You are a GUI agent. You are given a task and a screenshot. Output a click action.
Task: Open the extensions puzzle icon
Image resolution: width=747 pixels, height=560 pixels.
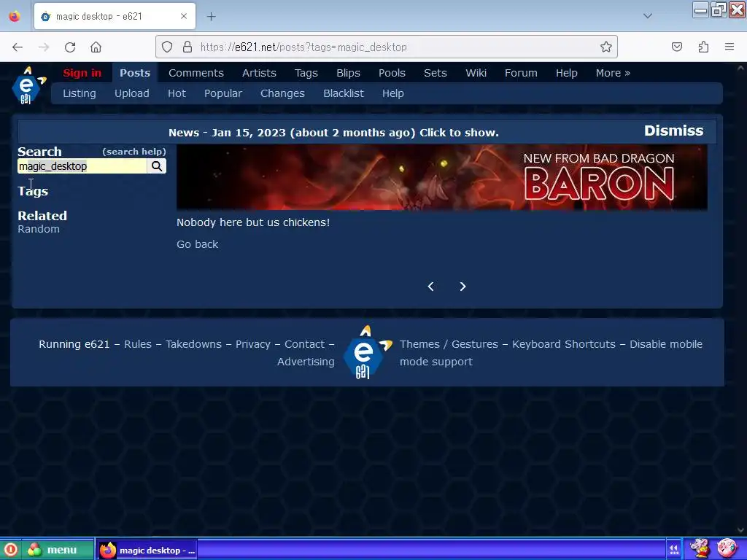point(704,47)
